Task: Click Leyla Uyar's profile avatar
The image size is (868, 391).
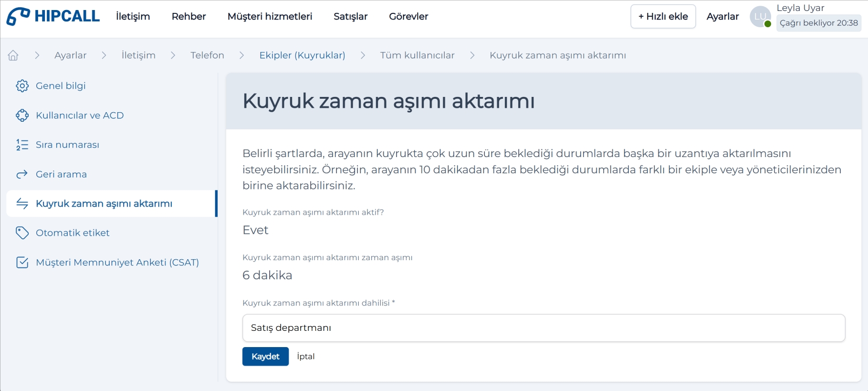Action: pos(760,17)
